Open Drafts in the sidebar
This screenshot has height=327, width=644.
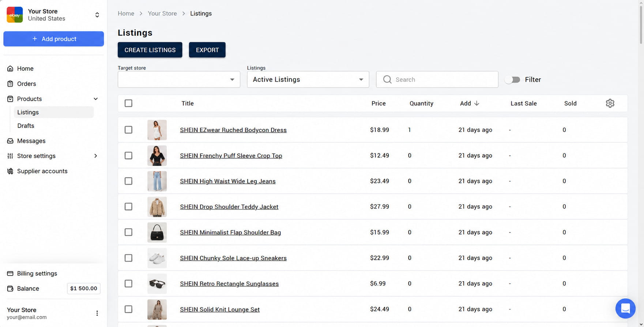(26, 126)
